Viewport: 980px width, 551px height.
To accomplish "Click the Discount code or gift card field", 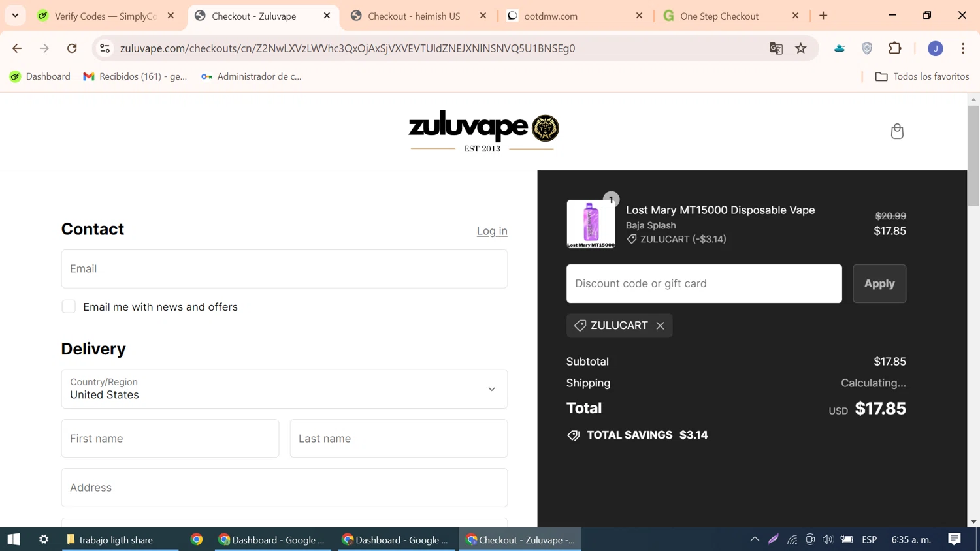I will point(704,283).
